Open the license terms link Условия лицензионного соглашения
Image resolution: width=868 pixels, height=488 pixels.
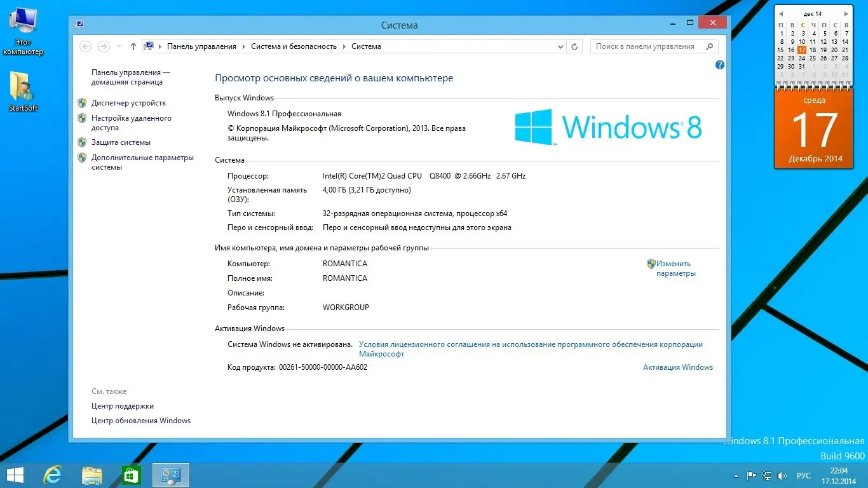[531, 349]
